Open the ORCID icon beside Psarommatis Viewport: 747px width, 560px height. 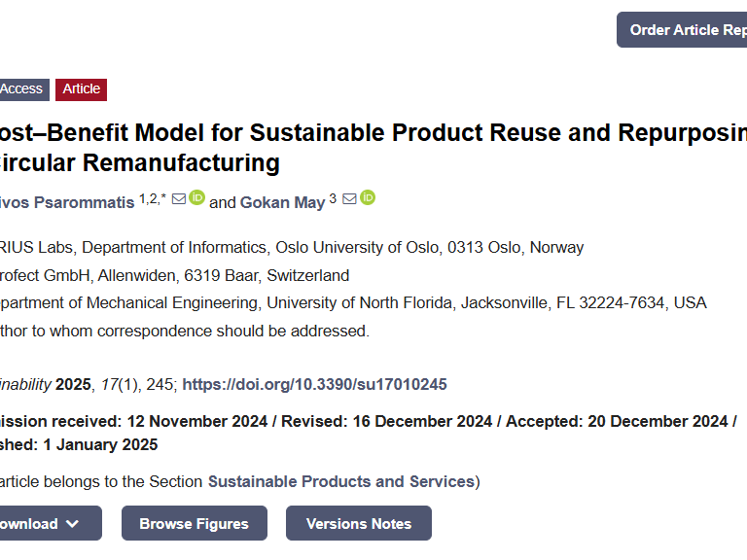(197, 198)
